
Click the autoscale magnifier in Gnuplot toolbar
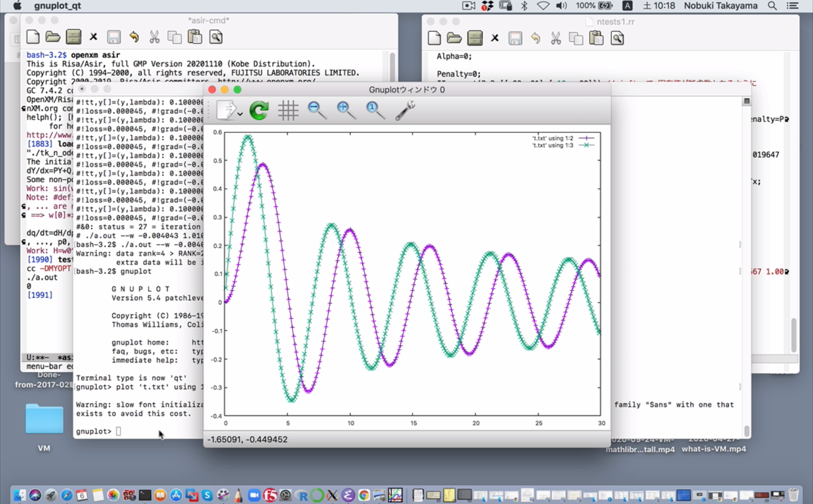375,110
